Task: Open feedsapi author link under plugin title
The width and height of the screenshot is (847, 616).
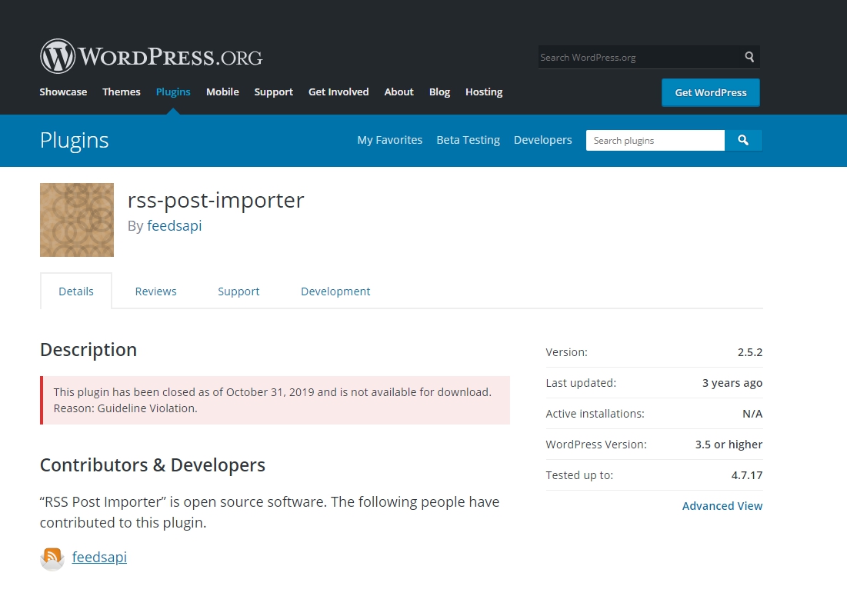Action: [x=175, y=226]
